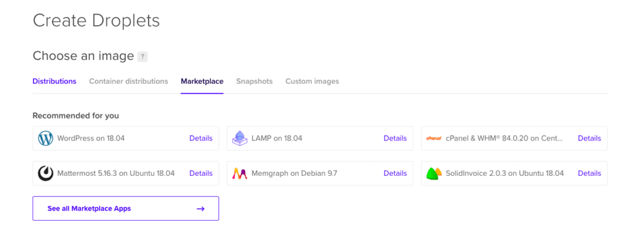644x242 pixels.
Task: Go to the Snapshots tab
Action: tap(254, 81)
